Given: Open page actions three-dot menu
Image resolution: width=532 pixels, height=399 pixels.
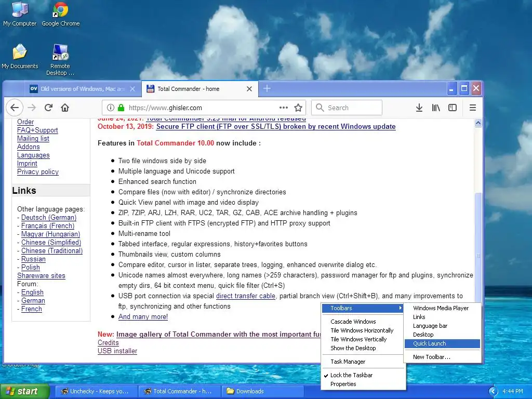Looking at the screenshot, I should [283, 108].
